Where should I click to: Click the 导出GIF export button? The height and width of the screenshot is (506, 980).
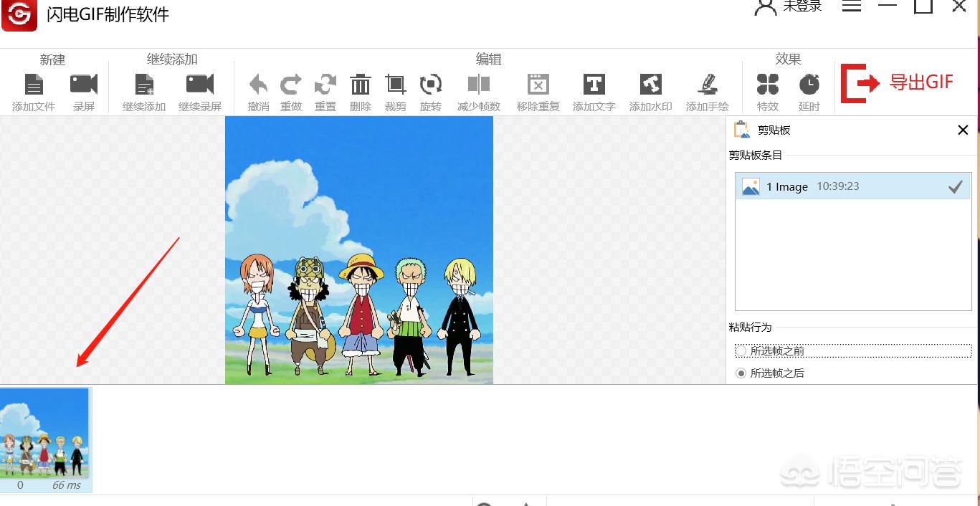pos(898,83)
